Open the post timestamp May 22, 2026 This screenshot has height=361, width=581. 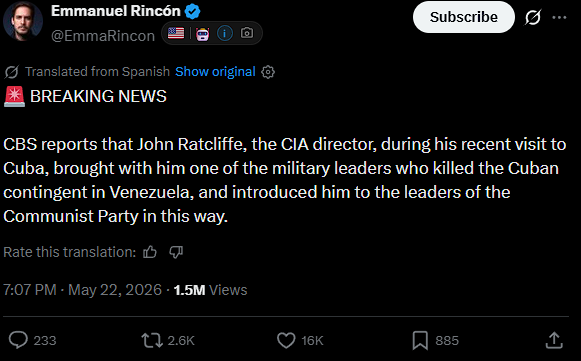(x=115, y=290)
